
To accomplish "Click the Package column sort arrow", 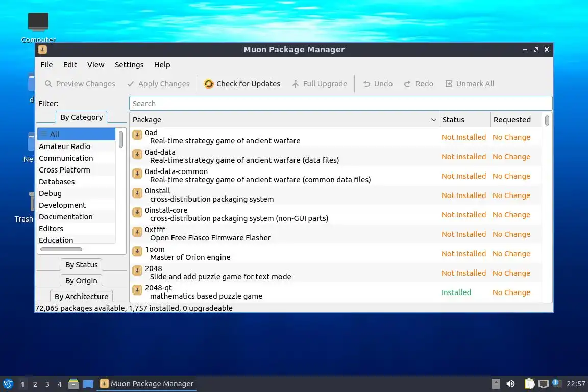I will click(x=433, y=120).
